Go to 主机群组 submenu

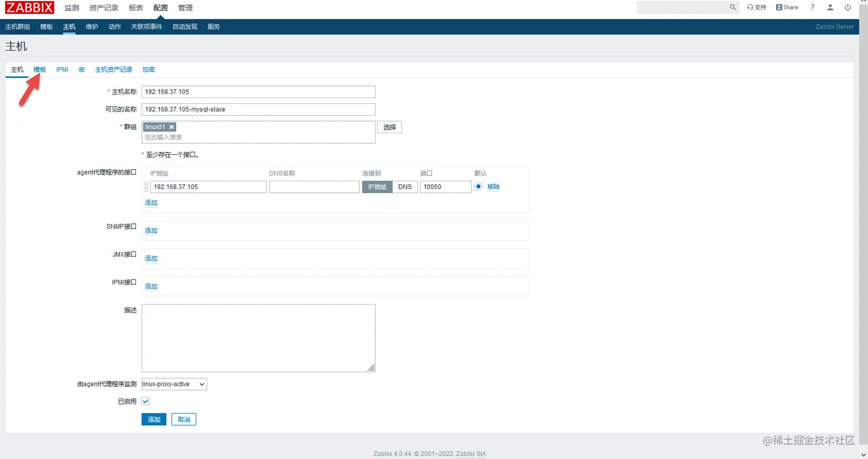(18, 27)
